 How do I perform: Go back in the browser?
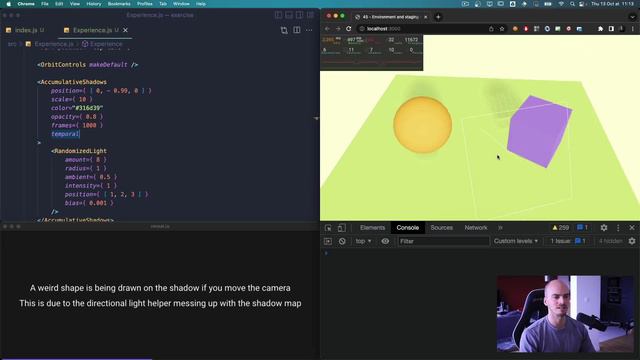click(327, 29)
